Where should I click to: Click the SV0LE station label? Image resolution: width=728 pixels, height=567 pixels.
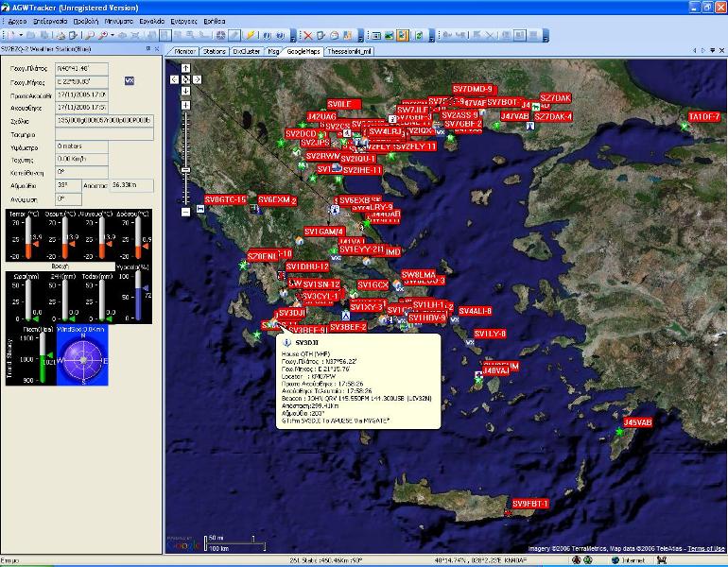coord(344,104)
